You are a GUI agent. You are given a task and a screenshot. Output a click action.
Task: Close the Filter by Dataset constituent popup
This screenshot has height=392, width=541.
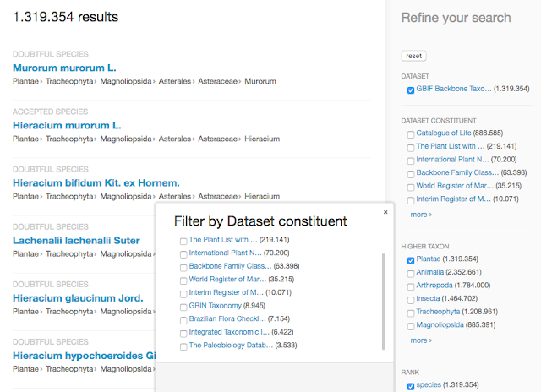(x=385, y=213)
